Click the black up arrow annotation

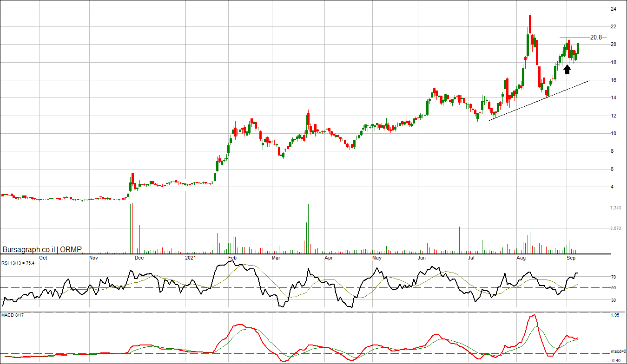click(567, 70)
